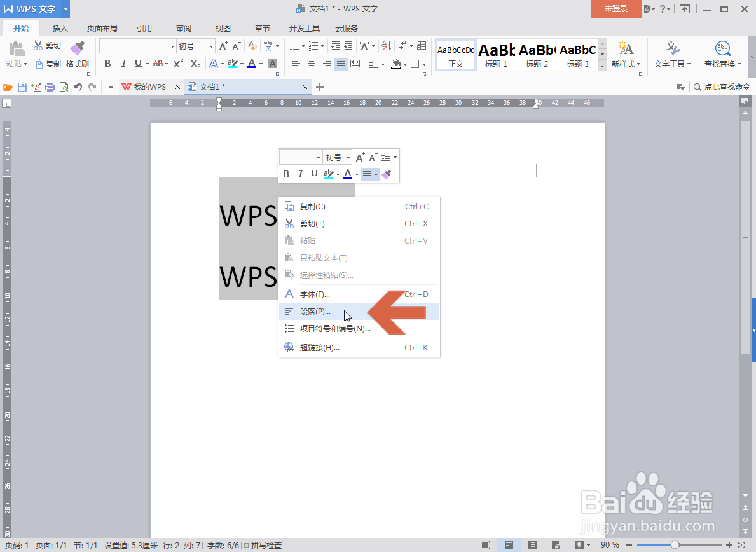Click 点此查找命令 search box
Viewport: 756px width, 552px height.
coord(722,86)
